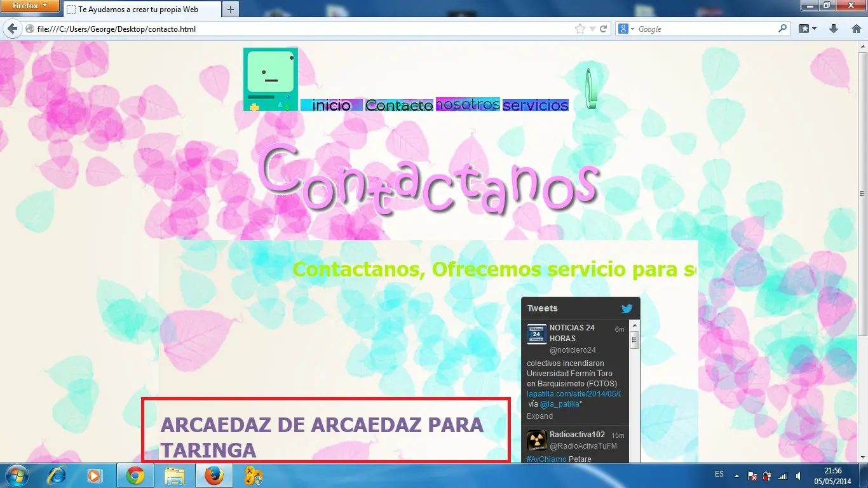Click the Firefox back arrow button
Viewport: 868px width, 488px height.
tap(13, 29)
